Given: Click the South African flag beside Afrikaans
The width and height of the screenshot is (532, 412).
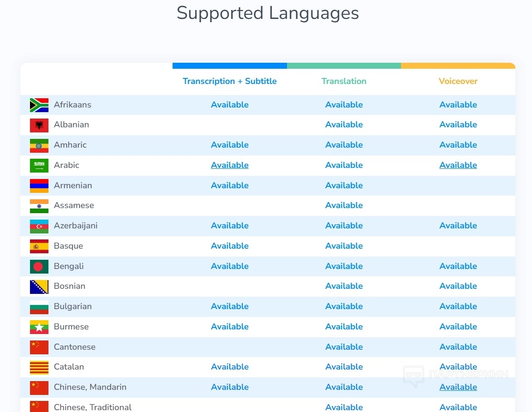Looking at the screenshot, I should point(39,105).
